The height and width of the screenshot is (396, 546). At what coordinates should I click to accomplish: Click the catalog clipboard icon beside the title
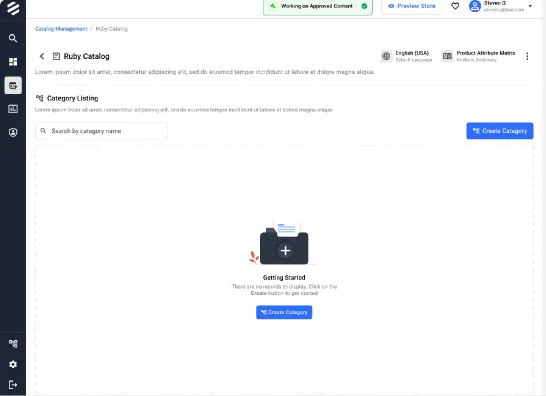pyautogui.click(x=56, y=56)
